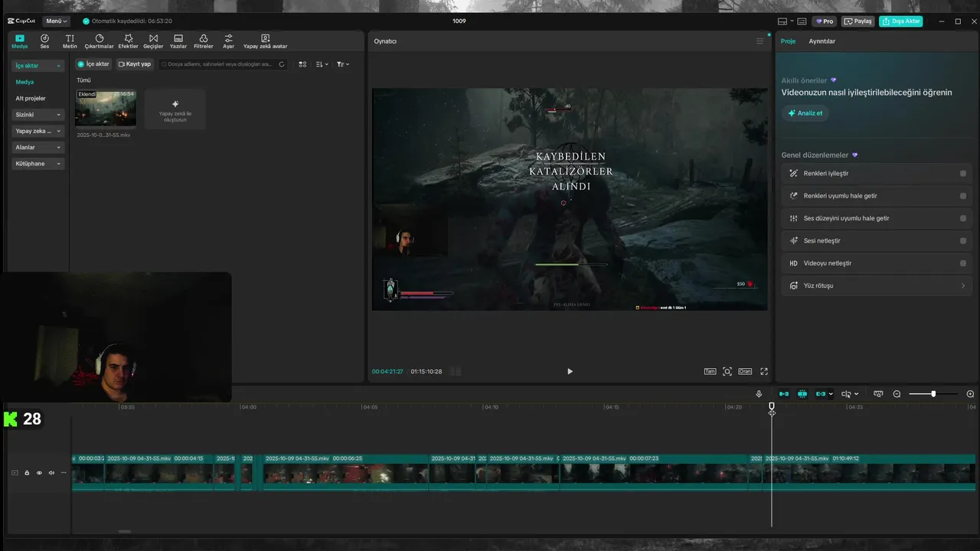Open the media sort dropdown

[x=322, y=64]
